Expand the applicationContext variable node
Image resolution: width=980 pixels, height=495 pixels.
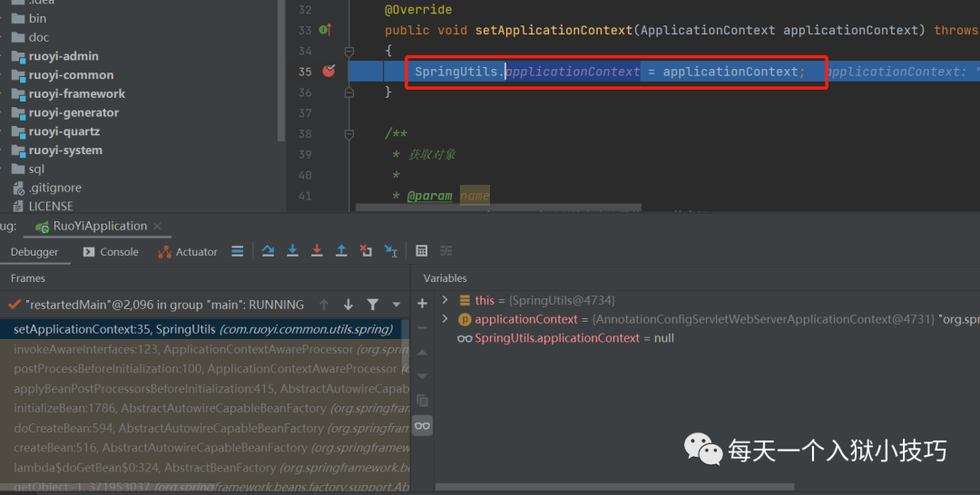(x=445, y=319)
